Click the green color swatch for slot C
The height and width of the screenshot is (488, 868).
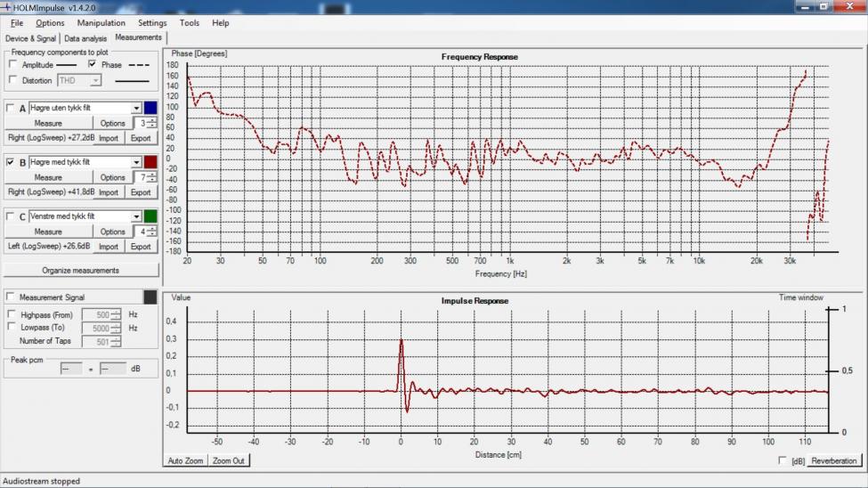[x=150, y=216]
